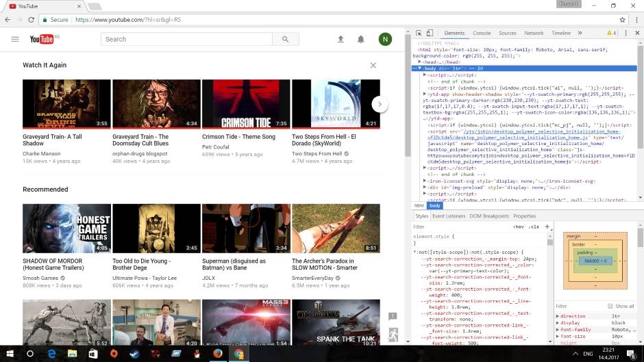Open the Sources tab
The image size is (644, 362).
pos(508,33)
